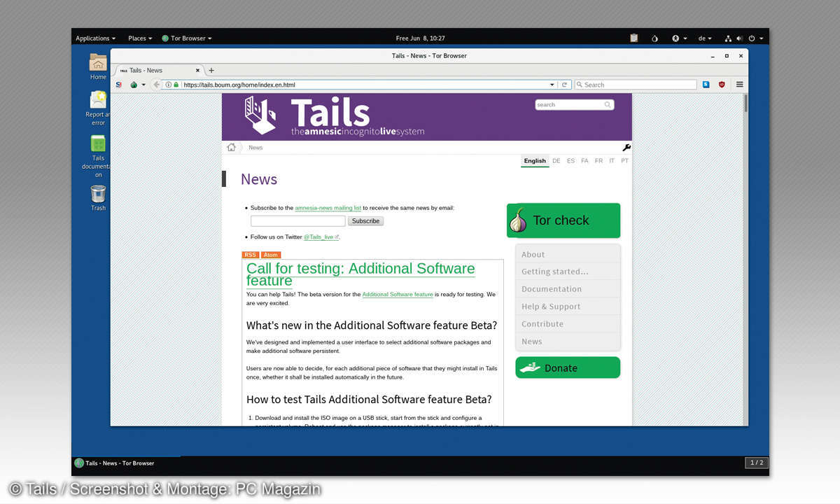This screenshot has width=840, height=504.
Task: Click the browser Search field
Action: 636,85
